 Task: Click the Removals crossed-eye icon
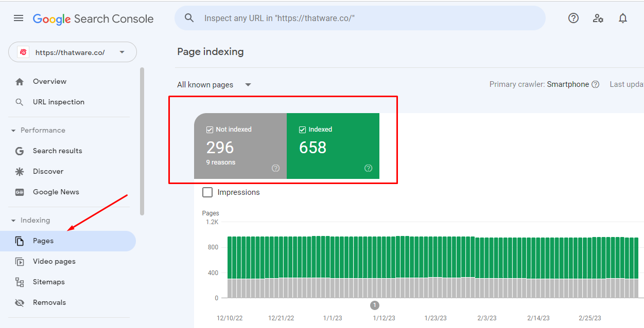[x=20, y=303]
